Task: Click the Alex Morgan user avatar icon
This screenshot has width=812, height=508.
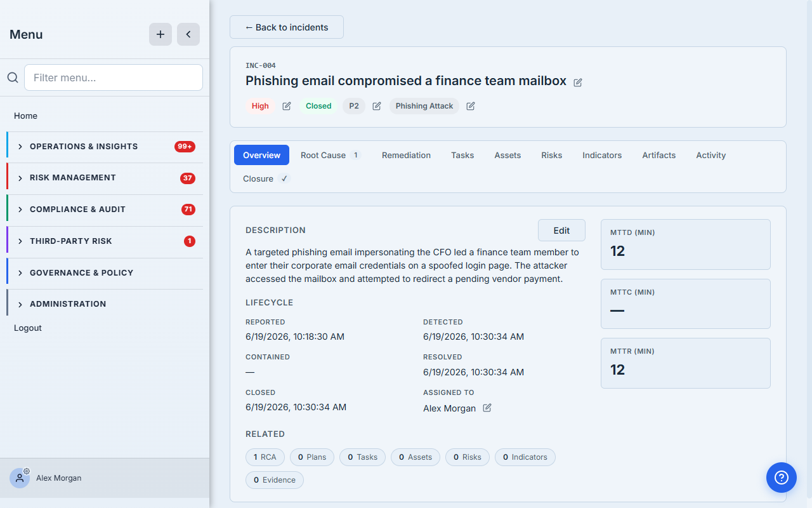Action: (20, 478)
